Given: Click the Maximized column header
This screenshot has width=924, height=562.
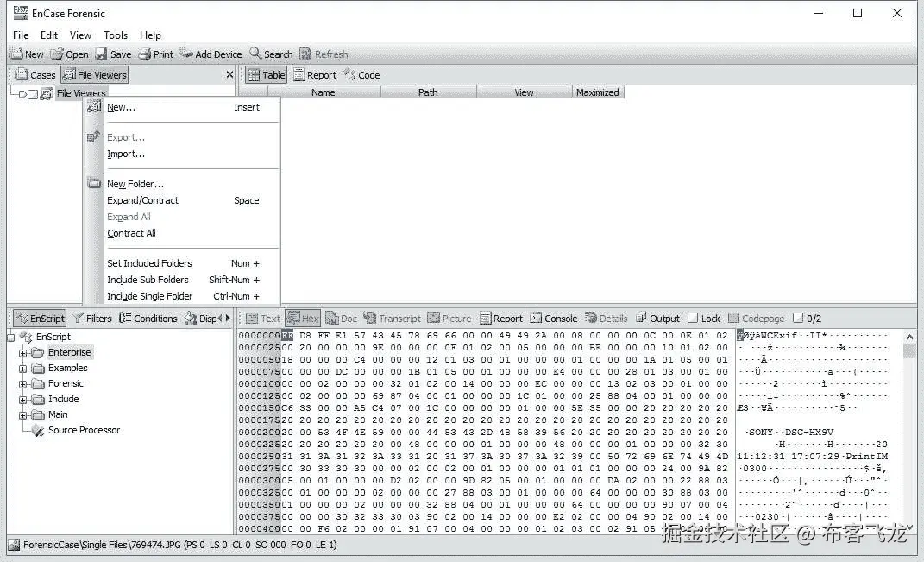Looking at the screenshot, I should (598, 92).
